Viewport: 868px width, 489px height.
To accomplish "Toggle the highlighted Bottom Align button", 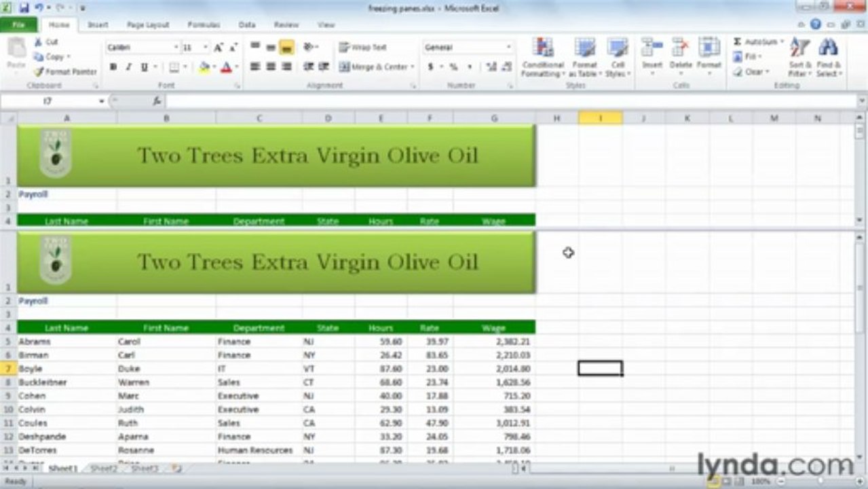I will (x=286, y=48).
